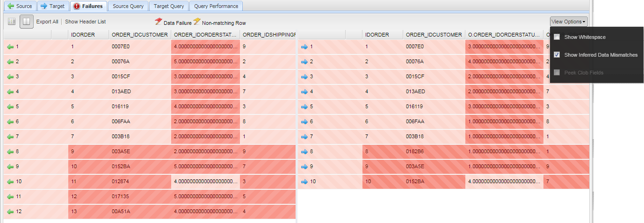Viewport: 644px width, 223px height.
Task: Toggle the Peek Clob Fields checkbox
Action: 557,73
